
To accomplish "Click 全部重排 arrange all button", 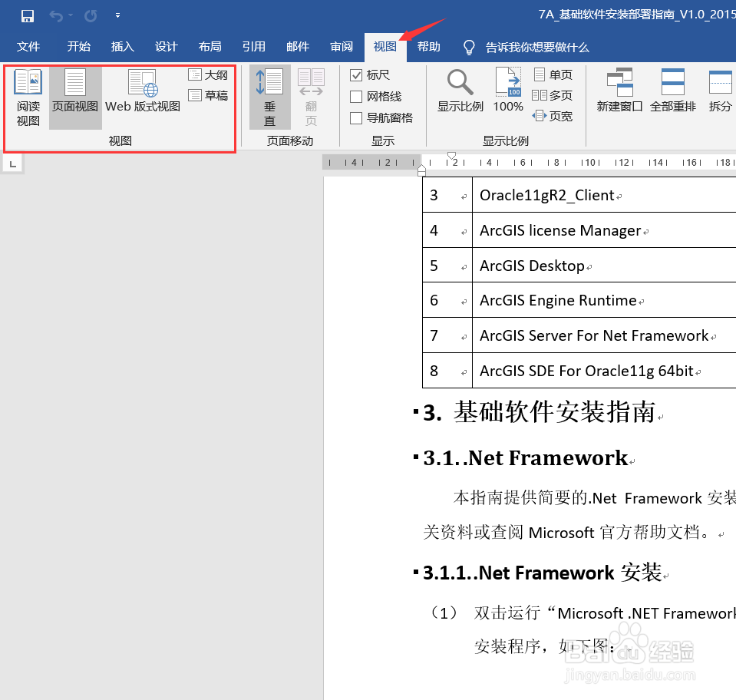I will [672, 91].
